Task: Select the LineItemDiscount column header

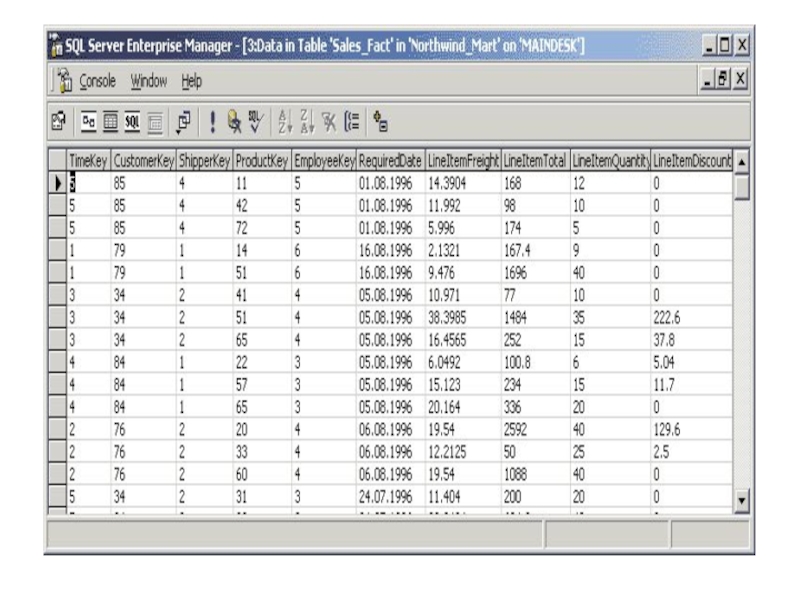Action: 691,161
